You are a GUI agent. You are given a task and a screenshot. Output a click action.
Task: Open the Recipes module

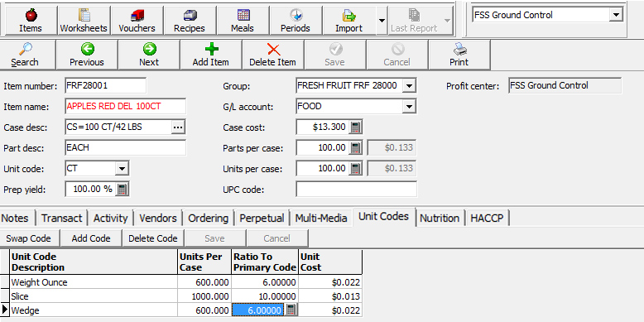pyautogui.click(x=190, y=21)
